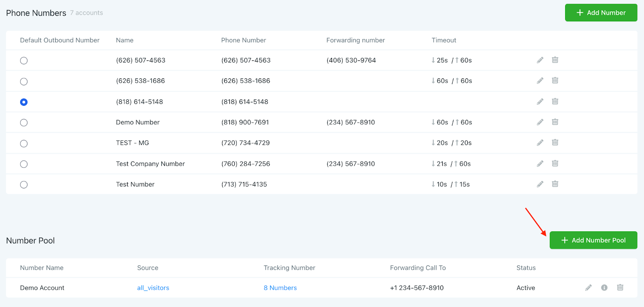644x307 pixels.
Task: Select TEST - MG default outbound radio
Action: point(24,144)
